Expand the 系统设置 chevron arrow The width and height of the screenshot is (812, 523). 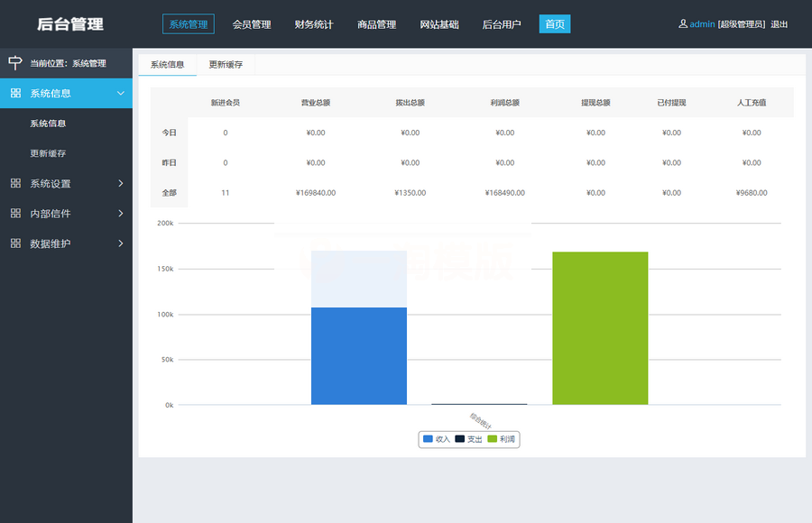pos(121,184)
